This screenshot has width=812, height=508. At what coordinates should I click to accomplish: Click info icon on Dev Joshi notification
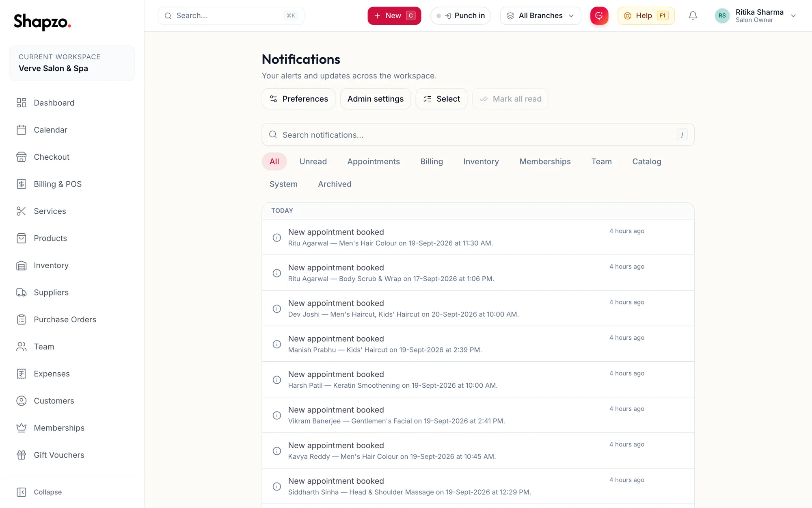coord(277,309)
